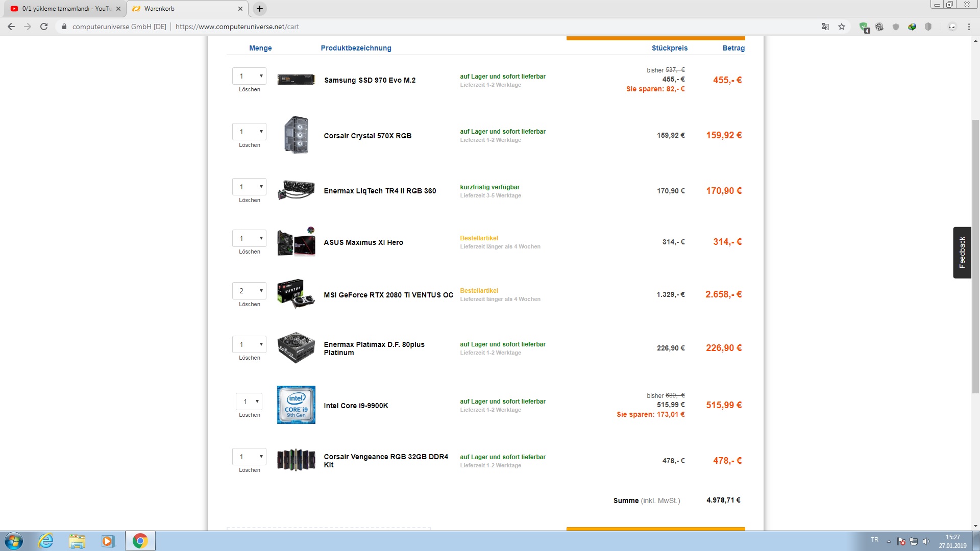Change quantity of MSI GeForce RTX 2080 Ti
The height and width of the screenshot is (551, 980).
249,291
